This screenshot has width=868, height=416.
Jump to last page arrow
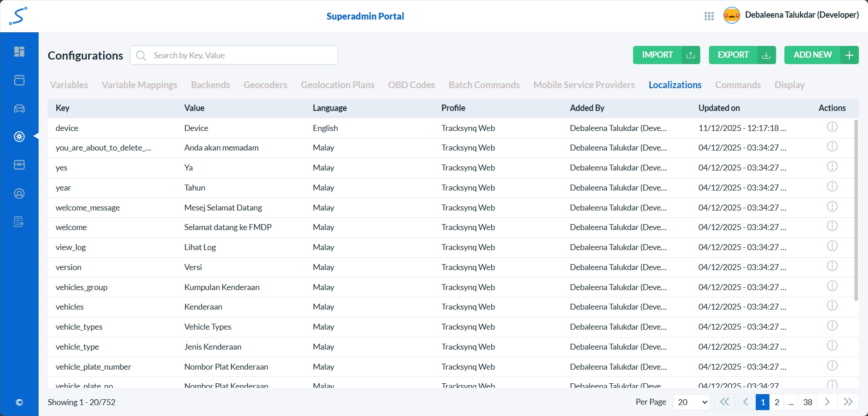(x=848, y=402)
